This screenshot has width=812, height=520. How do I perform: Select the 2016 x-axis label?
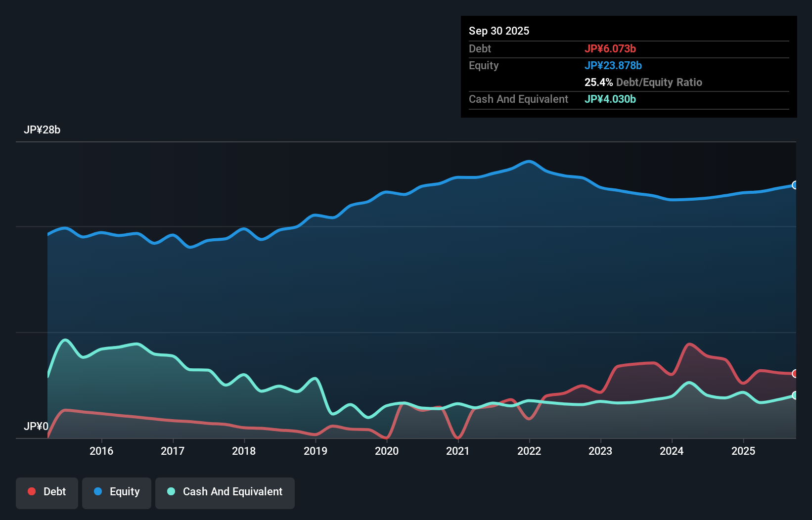click(x=101, y=451)
